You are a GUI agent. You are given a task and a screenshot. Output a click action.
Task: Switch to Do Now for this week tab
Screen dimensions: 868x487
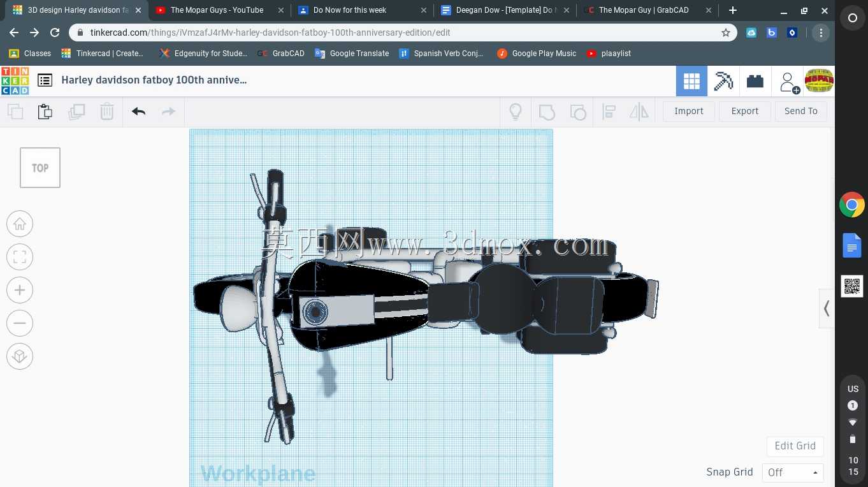[x=363, y=10]
